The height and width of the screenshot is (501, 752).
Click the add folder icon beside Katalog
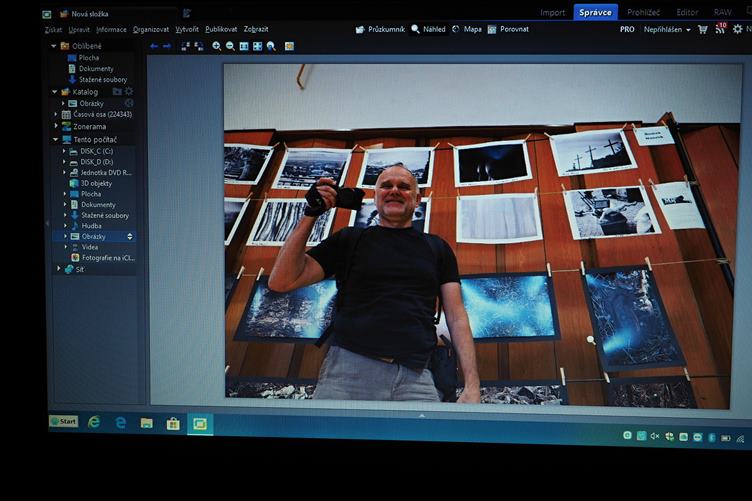[x=116, y=91]
